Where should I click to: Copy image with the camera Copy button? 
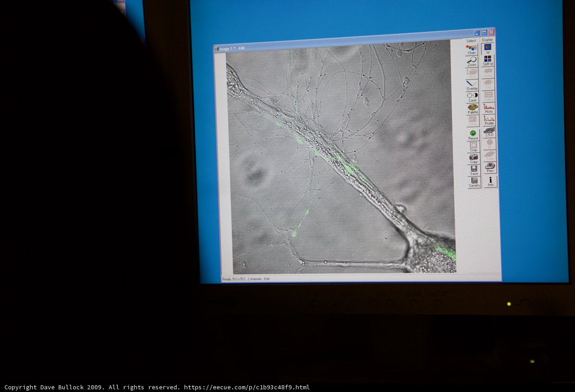click(474, 158)
